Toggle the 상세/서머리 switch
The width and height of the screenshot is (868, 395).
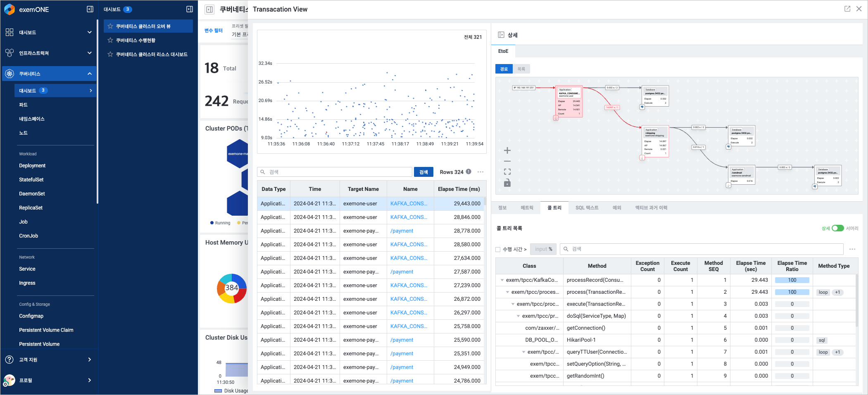coord(838,228)
